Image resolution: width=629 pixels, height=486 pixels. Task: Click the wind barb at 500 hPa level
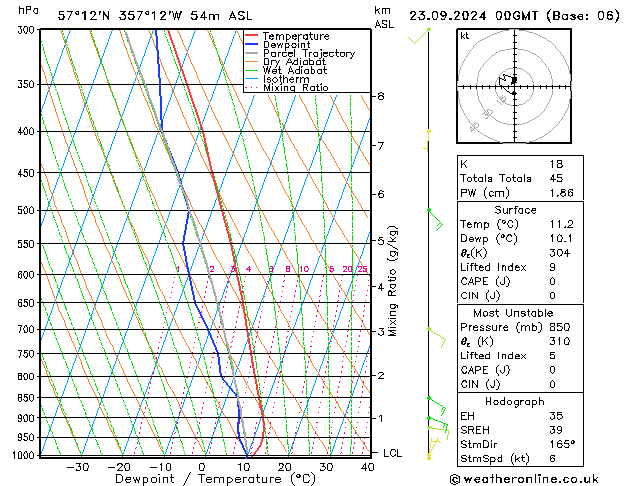click(x=436, y=220)
